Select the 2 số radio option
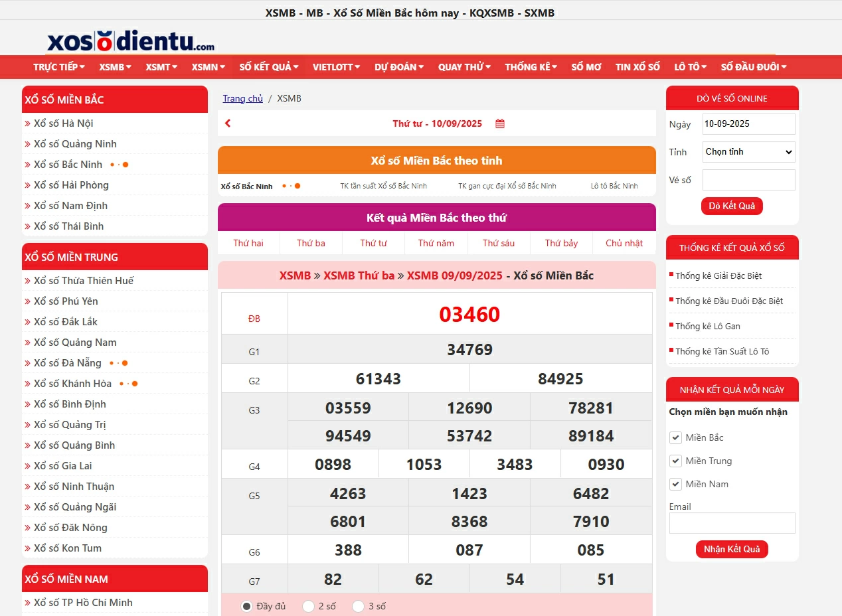 click(308, 606)
